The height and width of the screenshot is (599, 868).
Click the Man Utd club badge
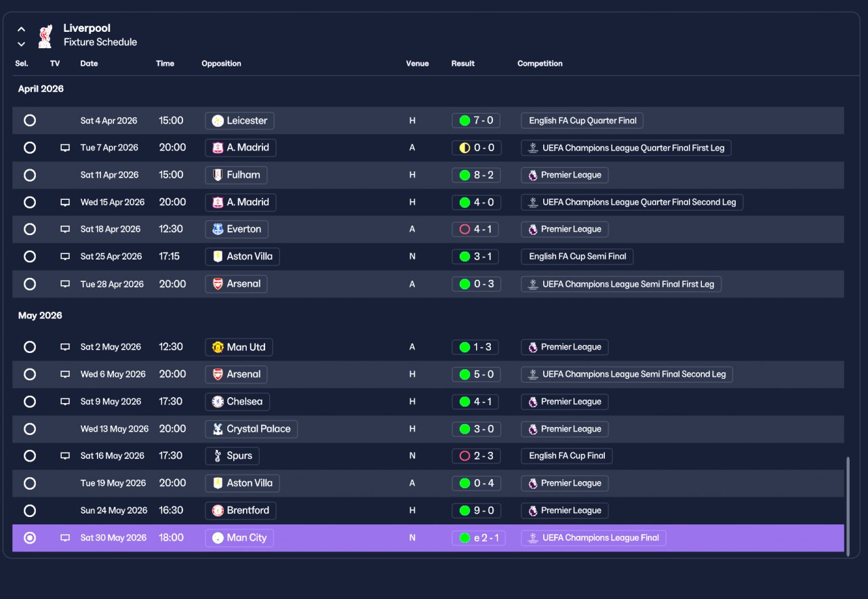pos(218,347)
